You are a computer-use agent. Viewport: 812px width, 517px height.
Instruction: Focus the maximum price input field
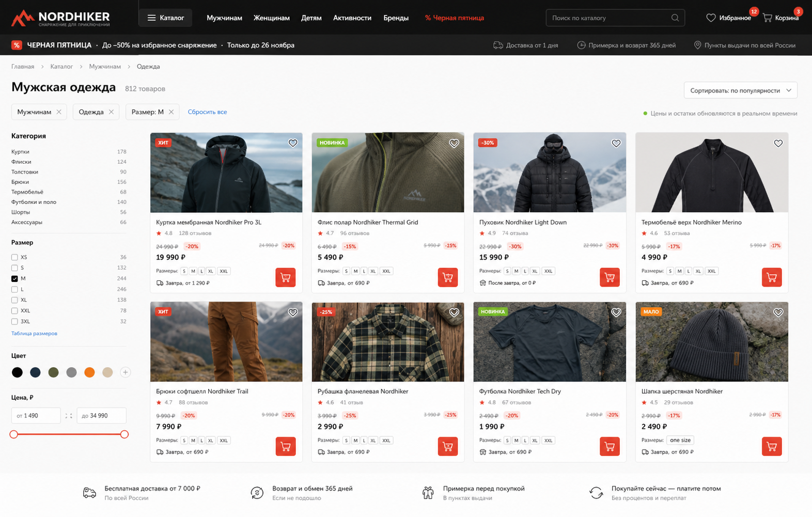[101, 416]
